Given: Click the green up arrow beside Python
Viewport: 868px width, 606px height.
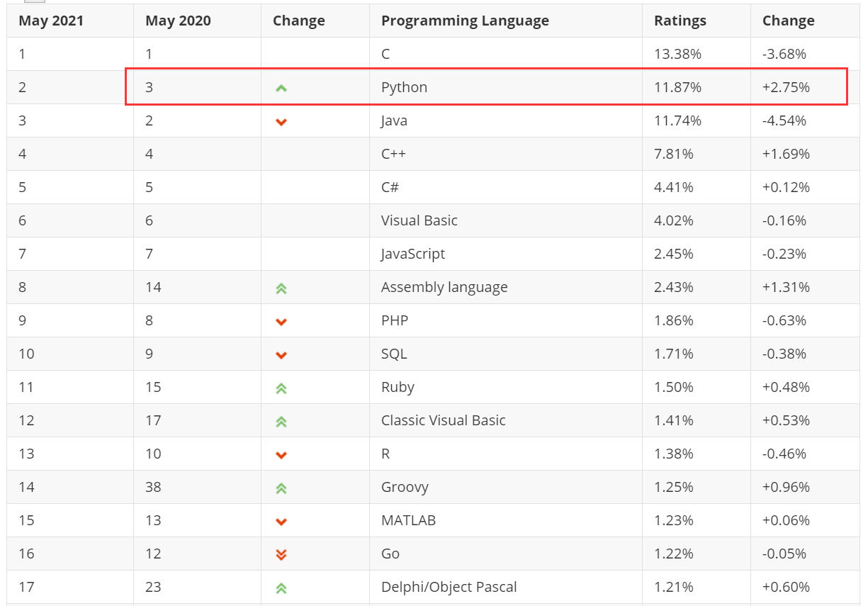Looking at the screenshot, I should [281, 89].
